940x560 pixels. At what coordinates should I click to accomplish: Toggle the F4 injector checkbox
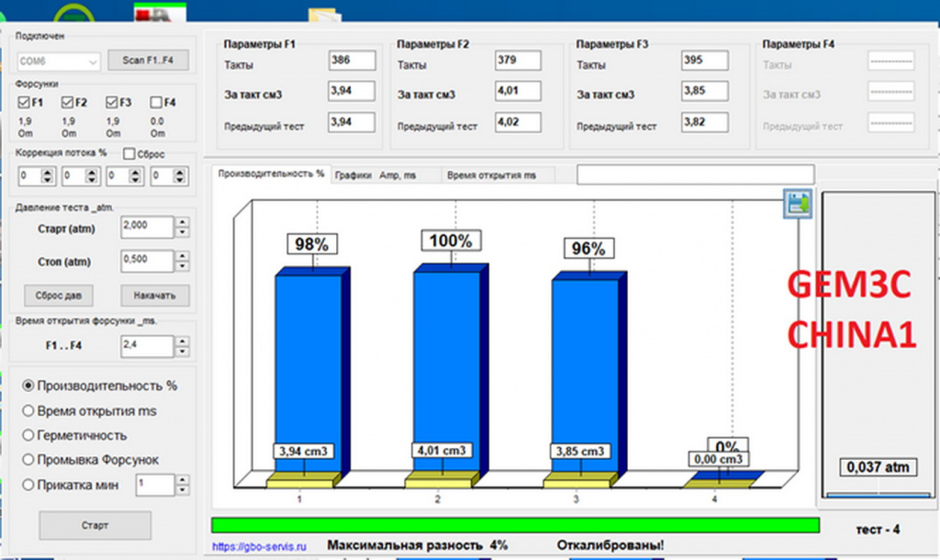point(156,103)
